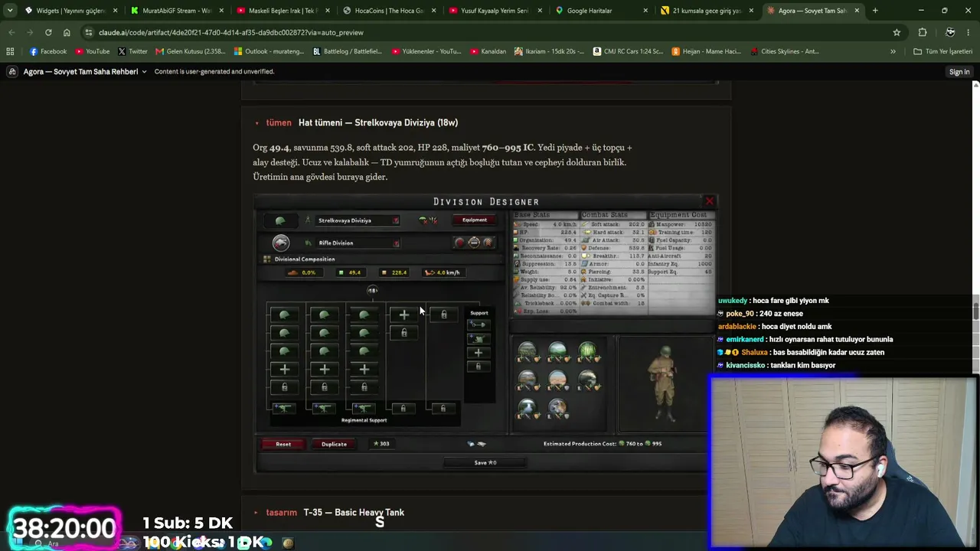This screenshot has width=980, height=551.
Task: Click the Equipment button in Division Designer
Action: (474, 220)
